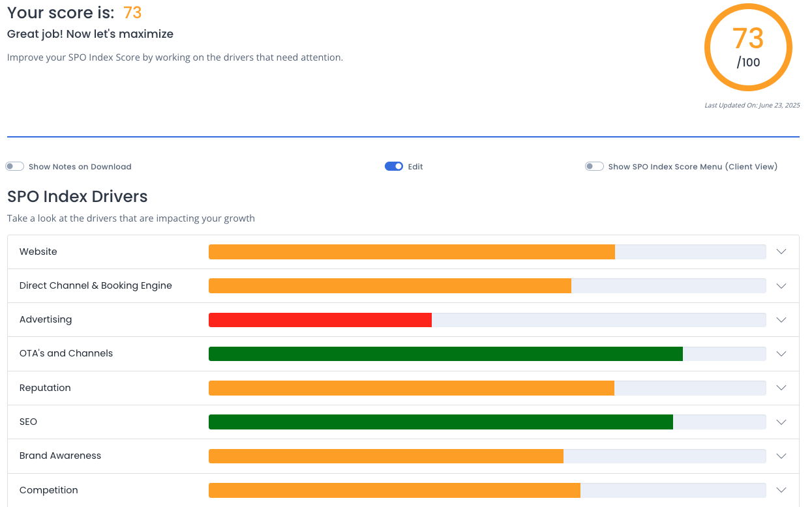Expand the SEO driver chevron

(781, 422)
